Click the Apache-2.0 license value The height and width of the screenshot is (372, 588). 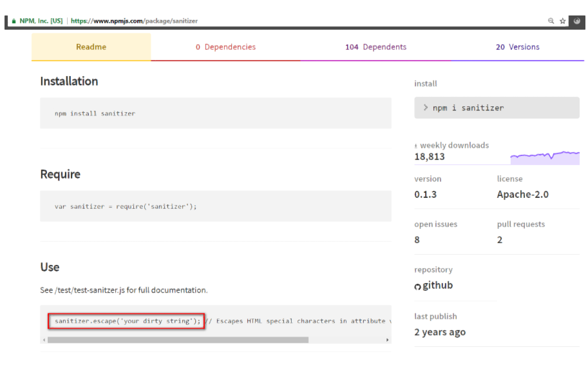523,195
